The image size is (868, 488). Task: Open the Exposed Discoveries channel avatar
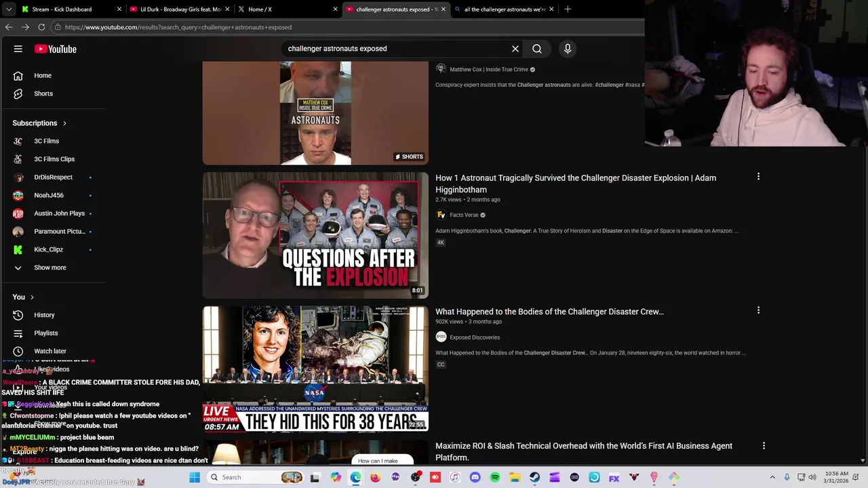click(x=441, y=337)
